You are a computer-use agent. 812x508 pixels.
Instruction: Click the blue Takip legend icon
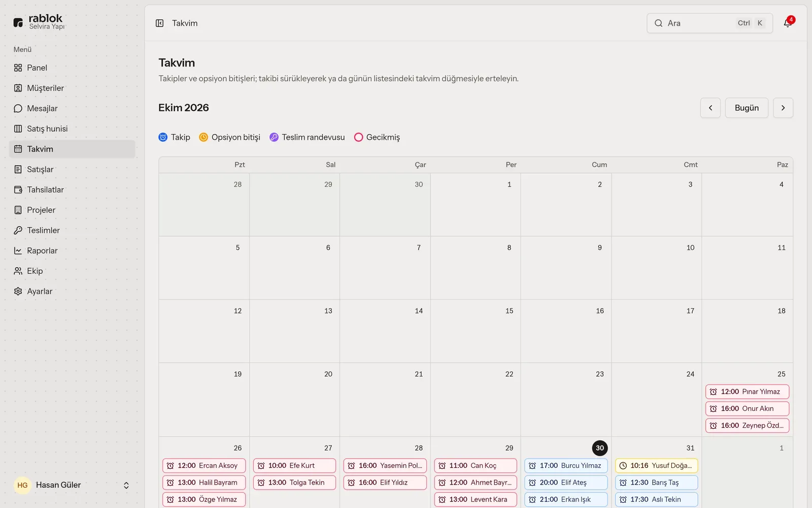[163, 137]
